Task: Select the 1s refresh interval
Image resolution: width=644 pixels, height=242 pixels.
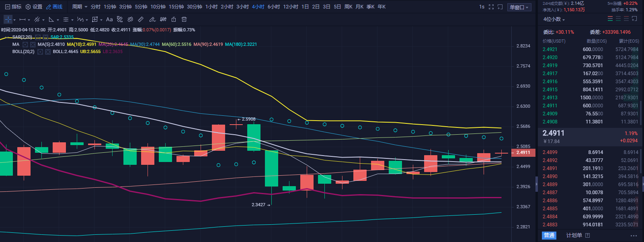Action: point(482,7)
